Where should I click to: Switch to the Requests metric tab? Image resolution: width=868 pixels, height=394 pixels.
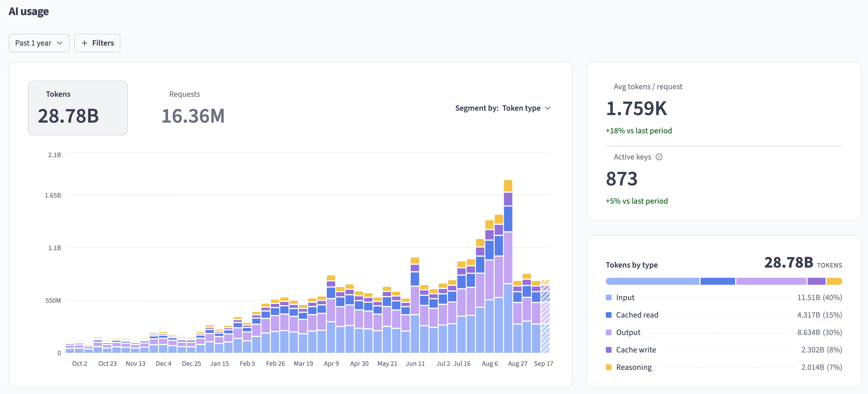pyautogui.click(x=193, y=108)
